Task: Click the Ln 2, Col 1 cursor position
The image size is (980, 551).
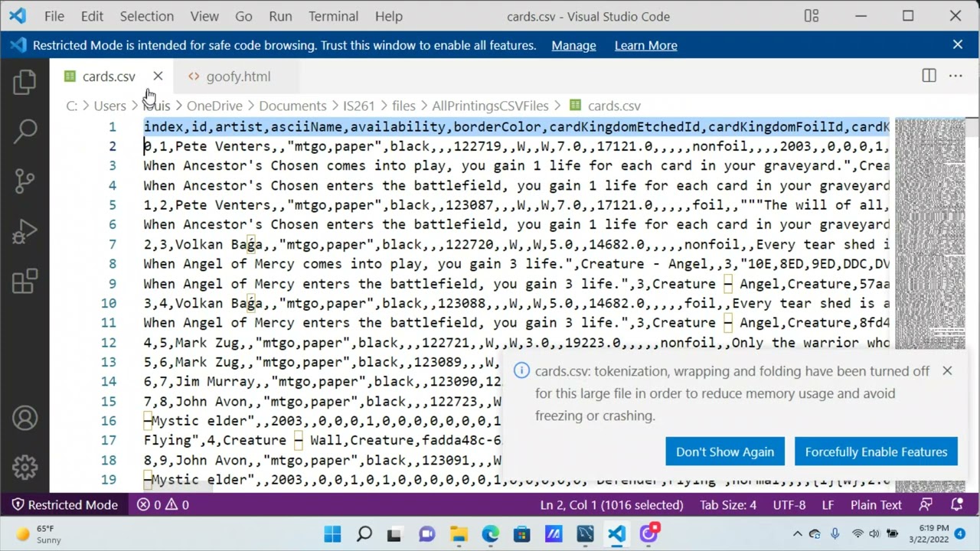Action: tap(612, 505)
